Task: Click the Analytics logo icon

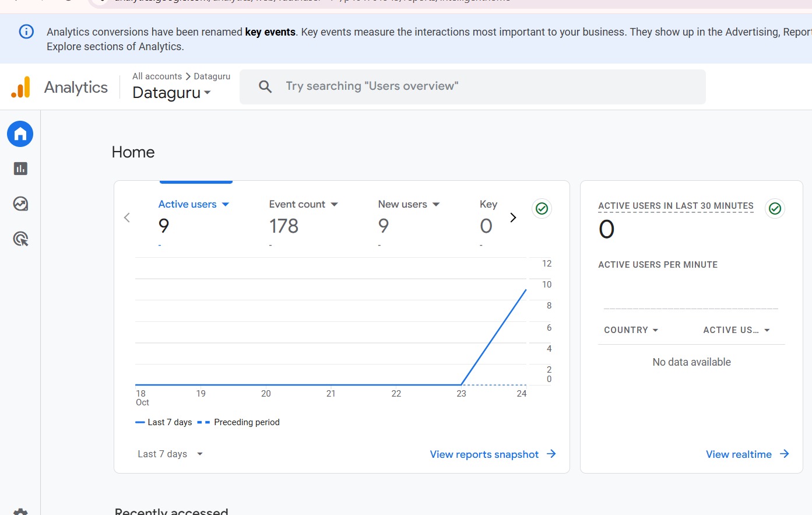Action: click(x=21, y=87)
